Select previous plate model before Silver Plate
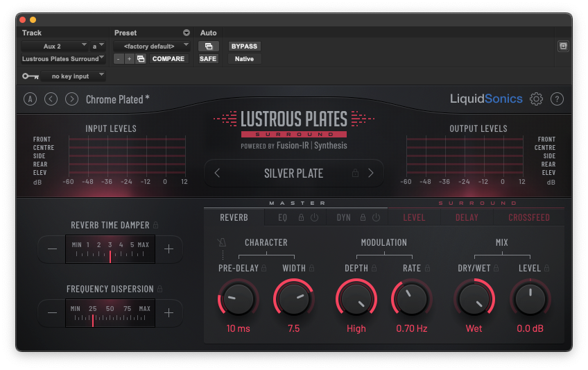 coord(217,173)
